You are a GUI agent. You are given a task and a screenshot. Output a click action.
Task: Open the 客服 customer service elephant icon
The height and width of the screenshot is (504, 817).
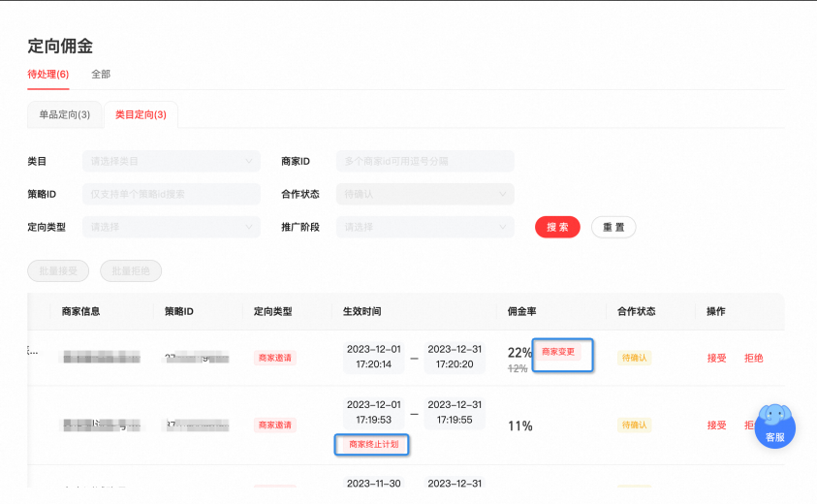point(774,425)
